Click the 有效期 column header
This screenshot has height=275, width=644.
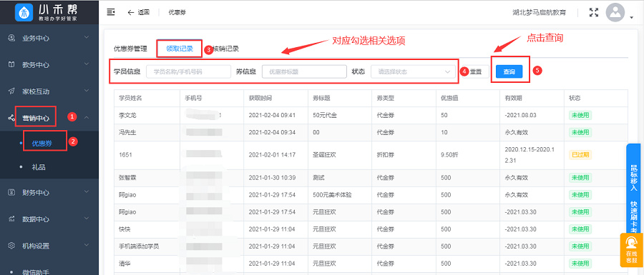(513, 99)
